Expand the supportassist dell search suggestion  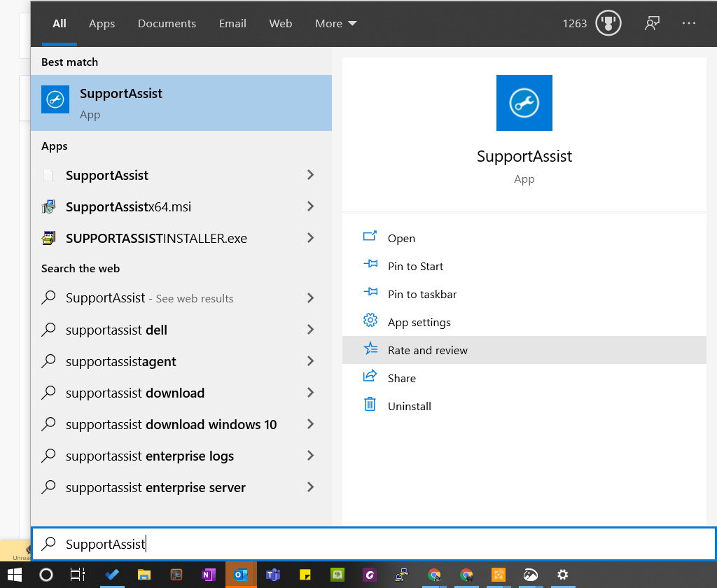(310, 330)
